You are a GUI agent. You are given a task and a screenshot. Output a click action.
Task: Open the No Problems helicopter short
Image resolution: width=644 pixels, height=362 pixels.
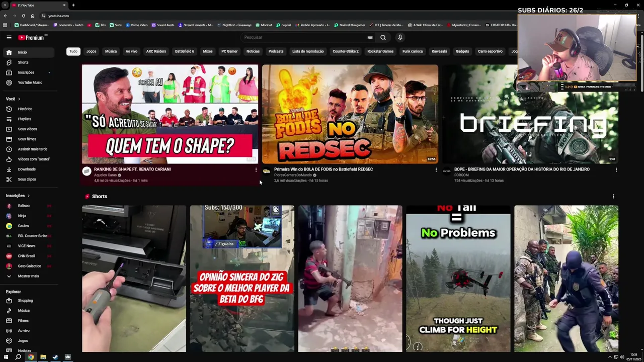pyautogui.click(x=458, y=279)
